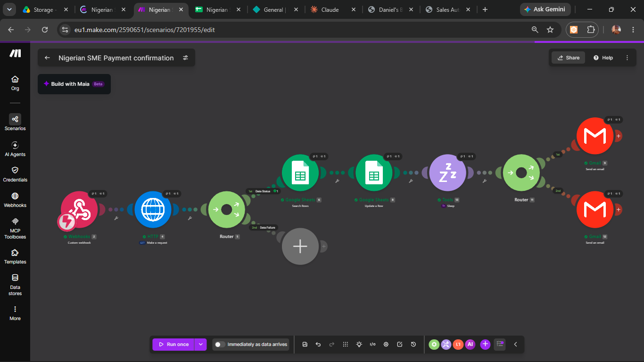This screenshot has height=362, width=644.
Task: Click the instant trigger lightning badge on Webhooks
Action: (66, 222)
